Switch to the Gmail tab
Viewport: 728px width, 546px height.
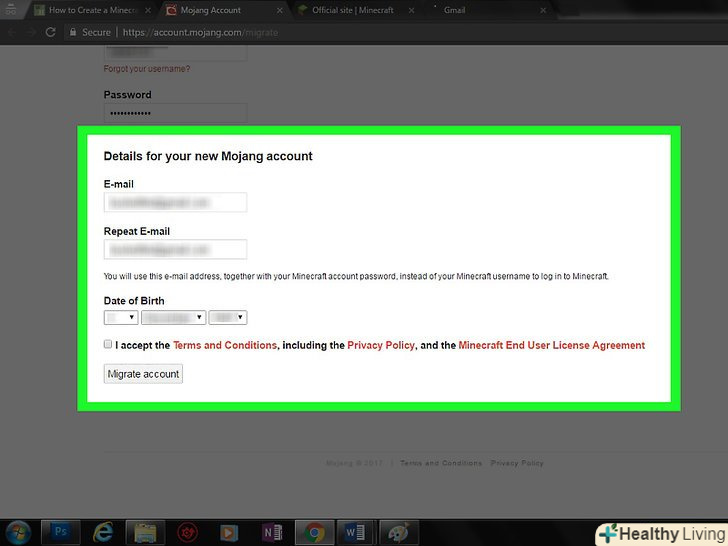(x=488, y=10)
